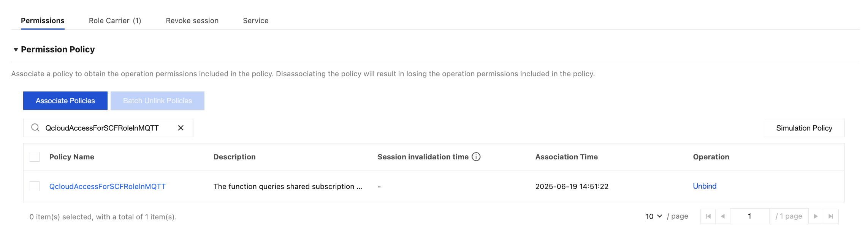
Task: Go to the previous page
Action: click(723, 216)
